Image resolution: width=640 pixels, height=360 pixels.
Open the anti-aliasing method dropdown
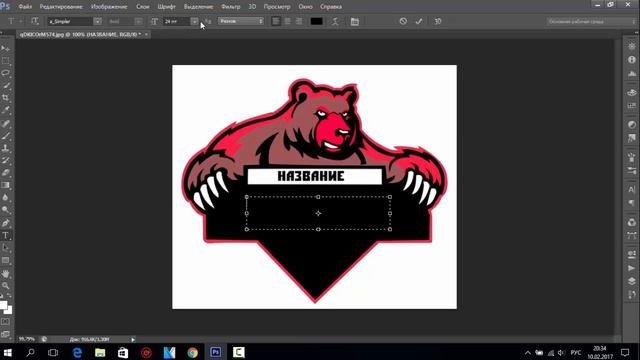(241, 21)
